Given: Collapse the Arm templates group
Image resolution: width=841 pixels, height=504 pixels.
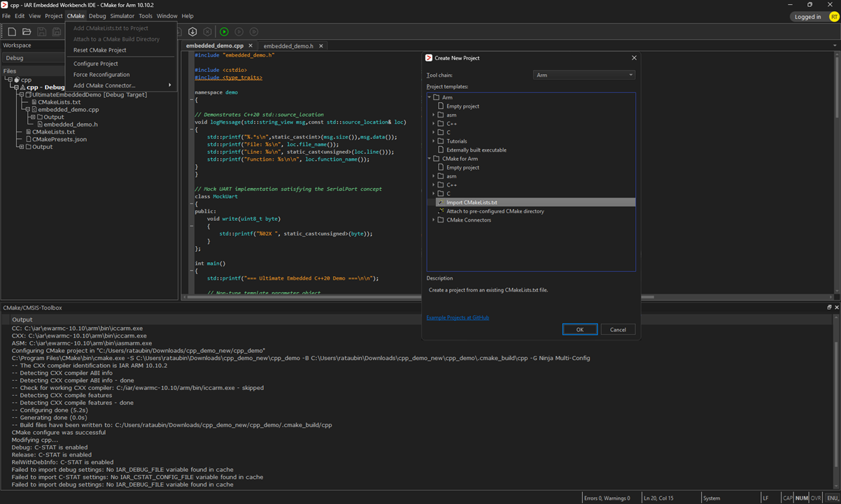Looking at the screenshot, I should click(430, 97).
